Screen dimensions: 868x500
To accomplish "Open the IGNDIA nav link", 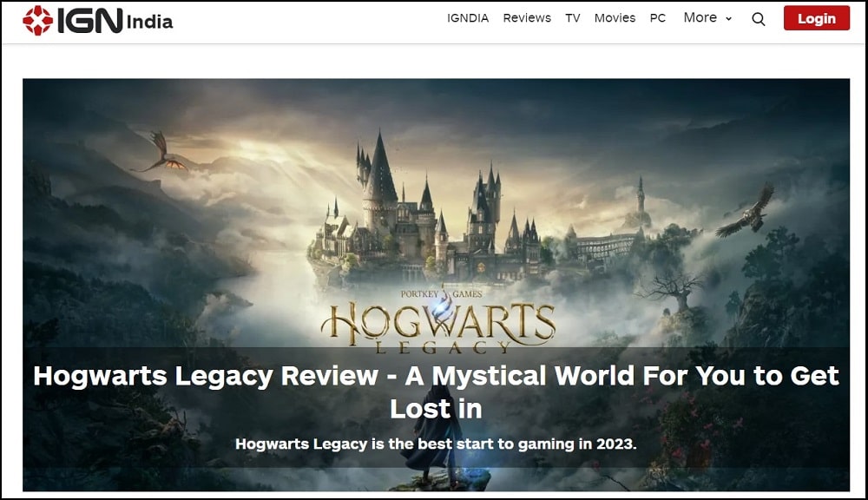I will 468,18.
